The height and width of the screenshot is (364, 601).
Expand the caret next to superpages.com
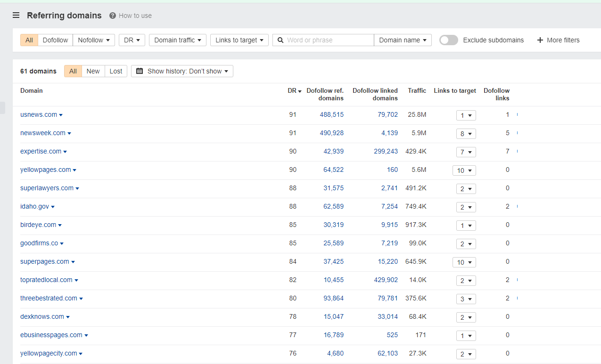[73, 262]
